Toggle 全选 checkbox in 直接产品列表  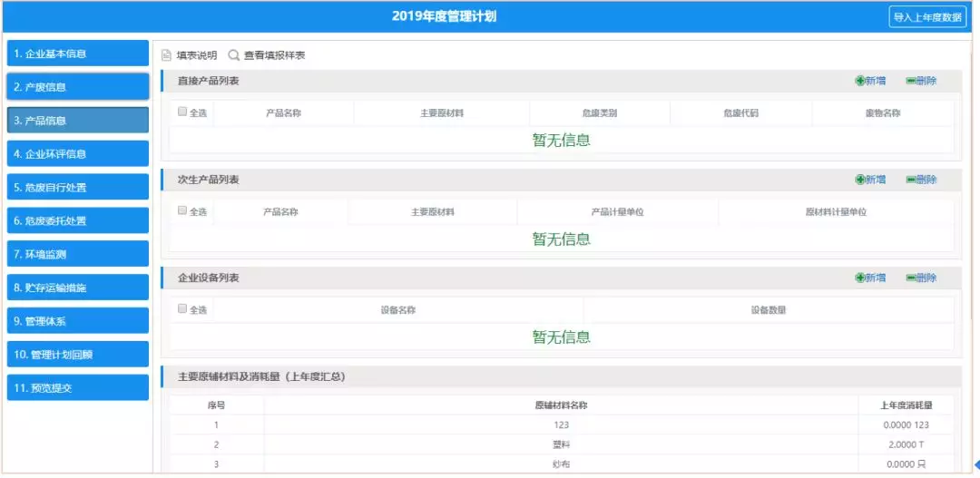(182, 112)
